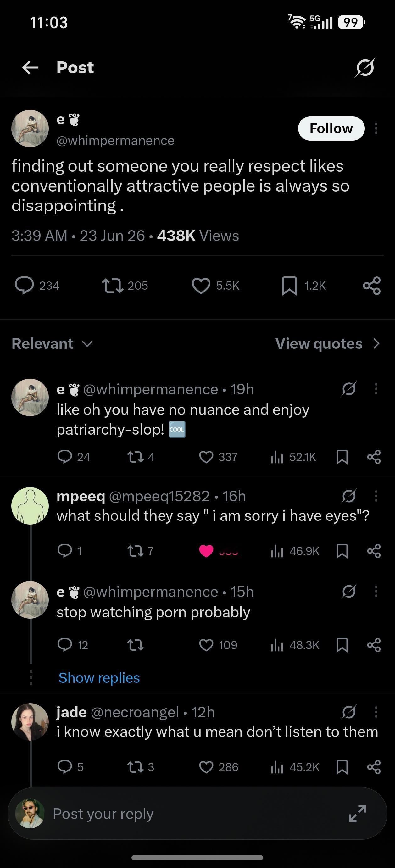Image resolution: width=395 pixels, height=868 pixels.
Task: Open the Relevant sort dropdown
Action: 52,344
